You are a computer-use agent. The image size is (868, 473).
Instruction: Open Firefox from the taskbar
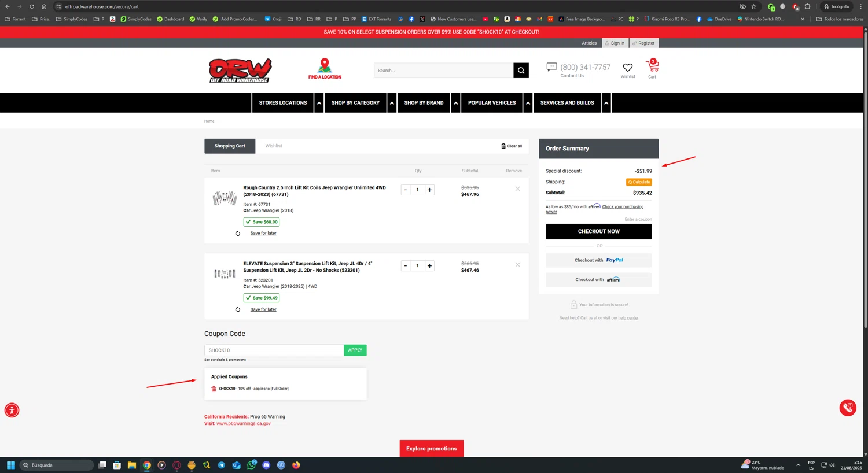coord(296,465)
